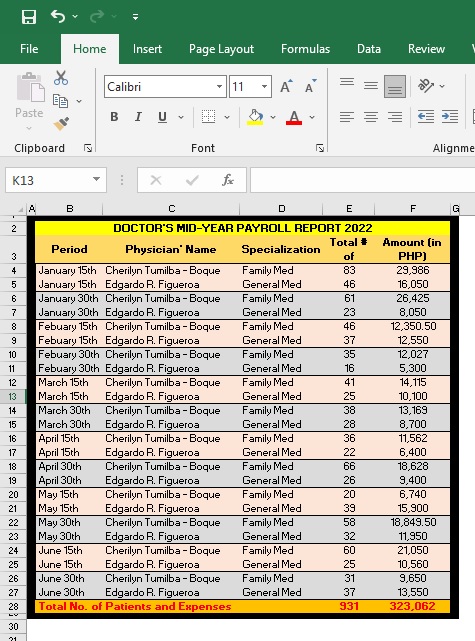
Task: Select row 13 header
Action: pos(13,396)
